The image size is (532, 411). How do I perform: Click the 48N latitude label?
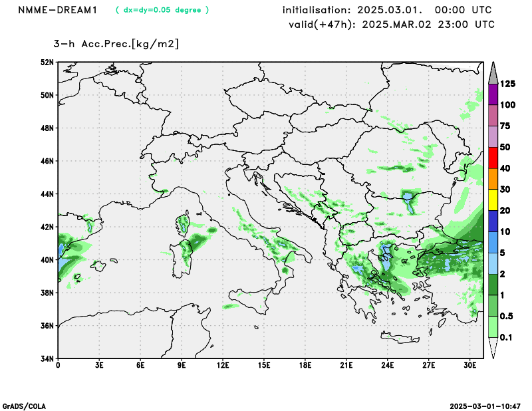point(47,128)
